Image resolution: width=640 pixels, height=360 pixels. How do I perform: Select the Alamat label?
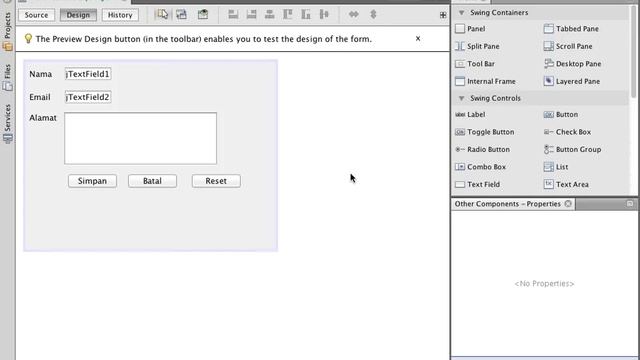[43, 118]
